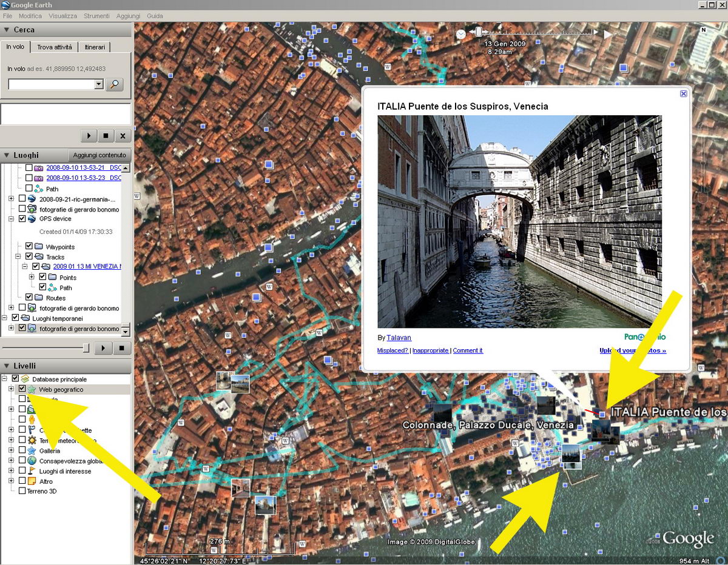Click the Bridge of Sighs photo in the balloon

[x=519, y=221]
